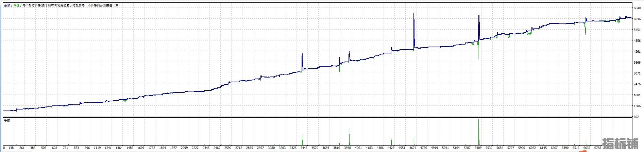Click the 0 label on the trade axis
The image size is (644, 152).
4,148
